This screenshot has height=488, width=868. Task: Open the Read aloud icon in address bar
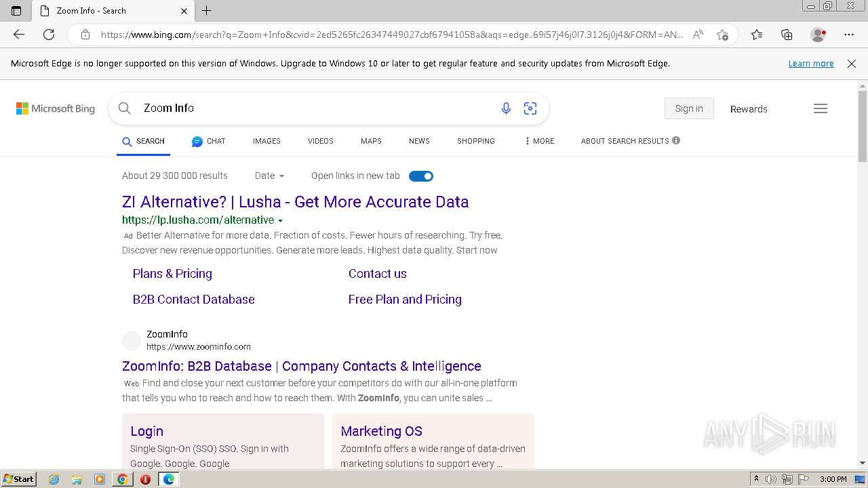[x=697, y=35]
